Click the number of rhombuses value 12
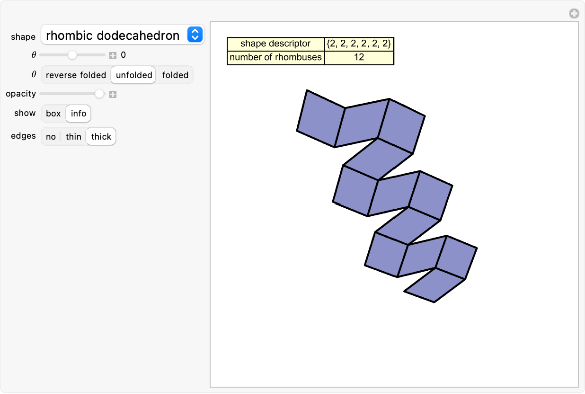Image resolution: width=585 pixels, height=394 pixels. (x=359, y=57)
